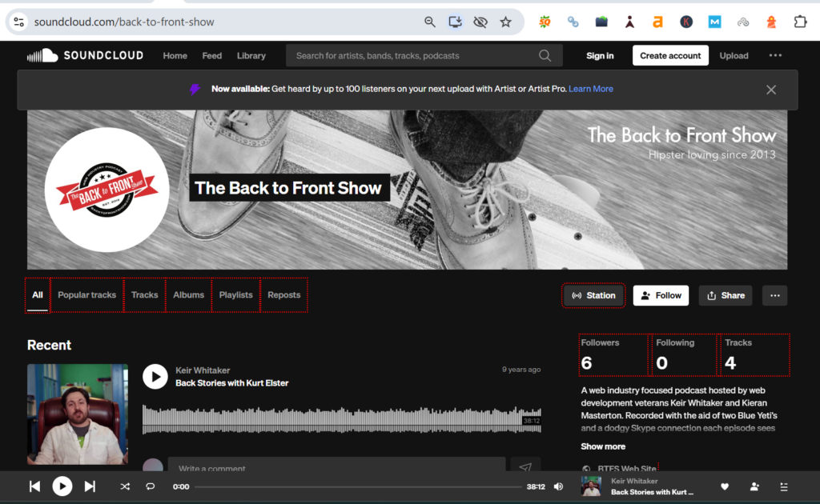Click the Write a comment field
The height and width of the screenshot is (504, 820).
pos(336,465)
